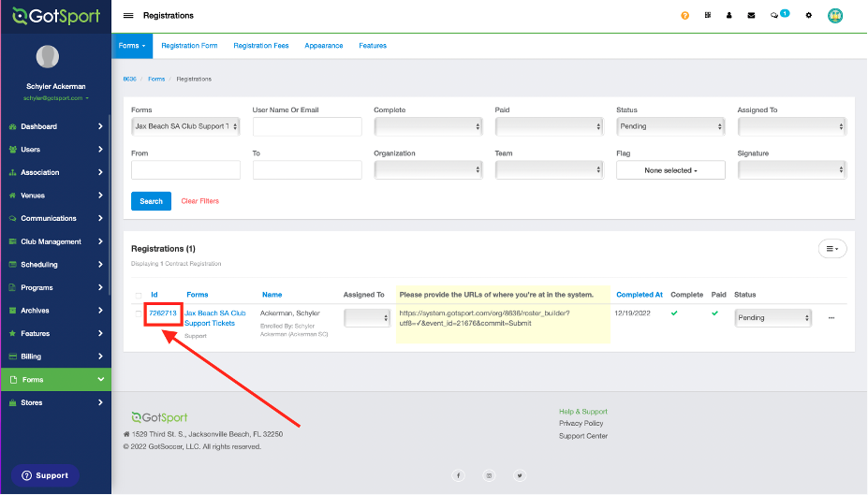Image resolution: width=868 pixels, height=495 pixels.
Task: Click User Name Or Email input field
Action: click(307, 126)
